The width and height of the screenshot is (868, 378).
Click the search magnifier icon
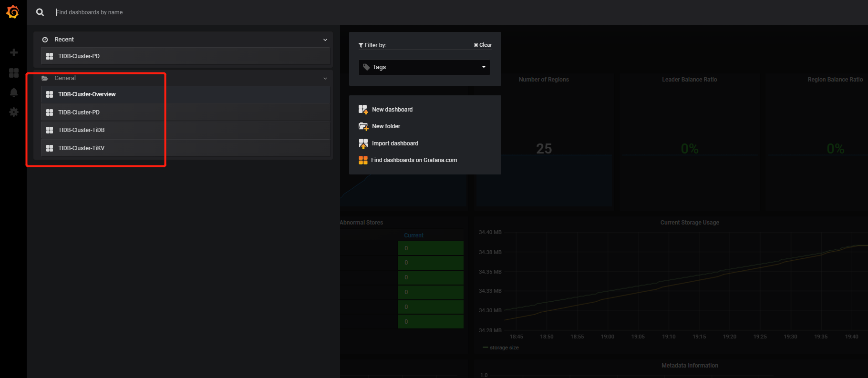(40, 12)
